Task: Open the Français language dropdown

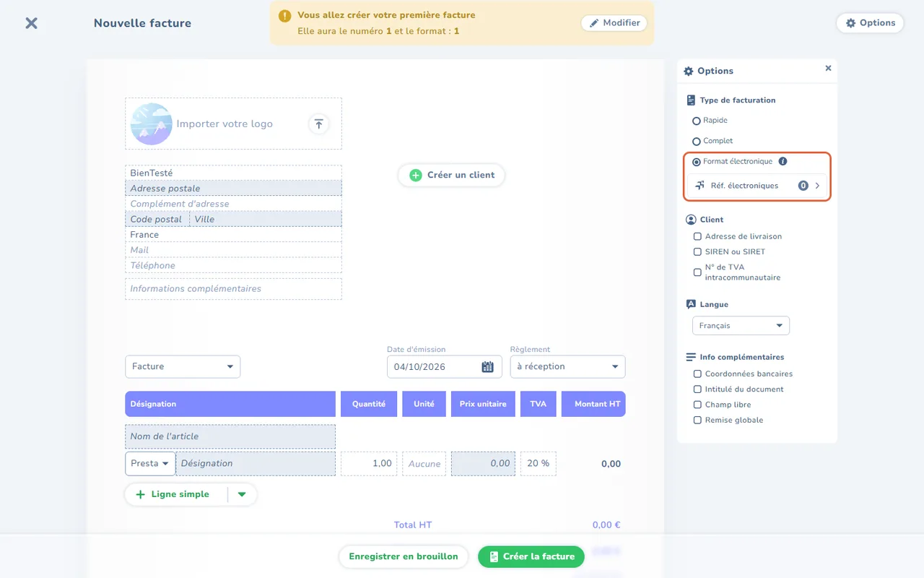Action: coord(741,326)
